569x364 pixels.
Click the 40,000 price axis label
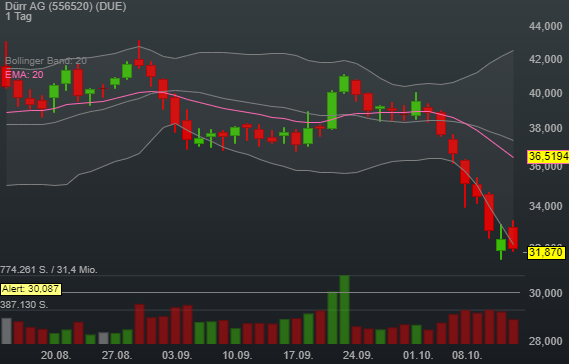click(x=545, y=93)
